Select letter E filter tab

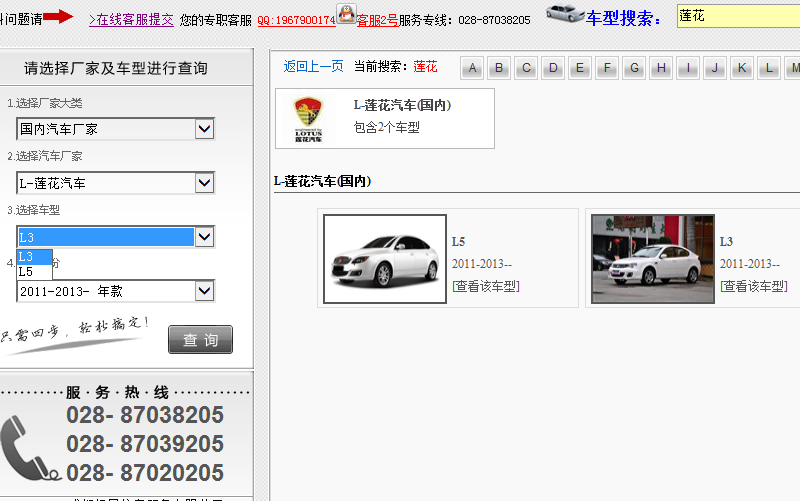580,68
